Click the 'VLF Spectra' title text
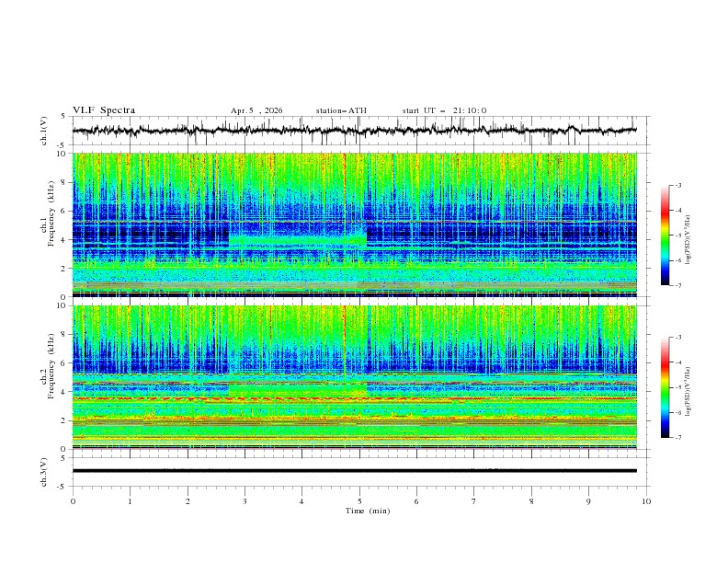The width and height of the screenshot is (728, 563). 104,110
